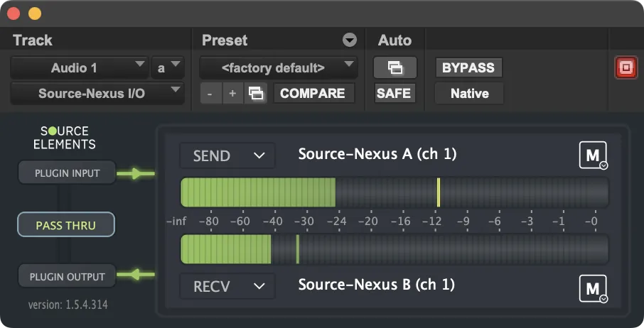Mute the Source-Nexus B receive channel
The height and width of the screenshot is (328, 644).
tap(593, 289)
